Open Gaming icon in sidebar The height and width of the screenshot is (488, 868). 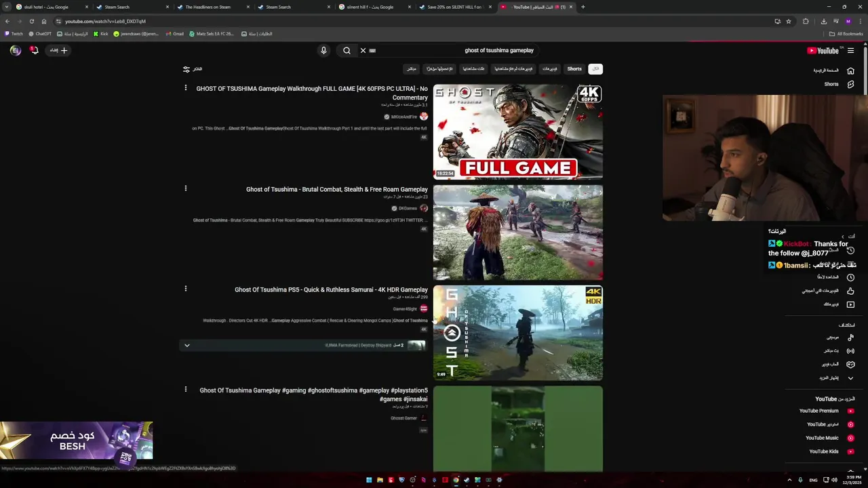850,365
